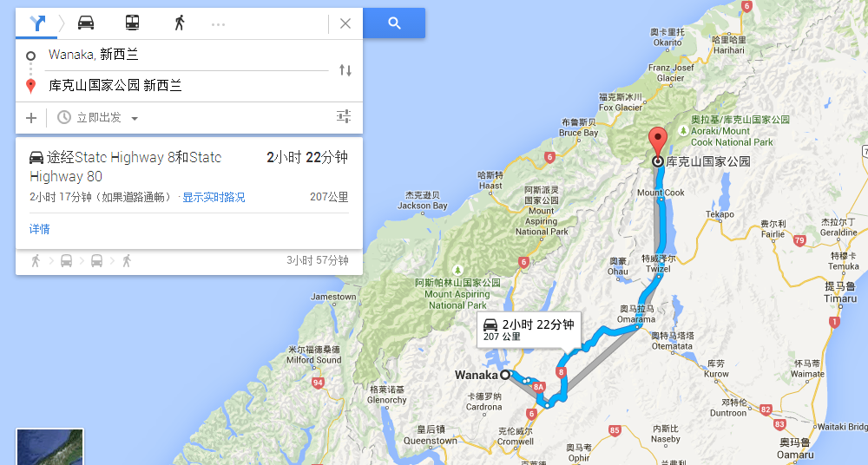Select the State Highway 8 driving route
The height and width of the screenshot is (465, 868).
[x=188, y=176]
